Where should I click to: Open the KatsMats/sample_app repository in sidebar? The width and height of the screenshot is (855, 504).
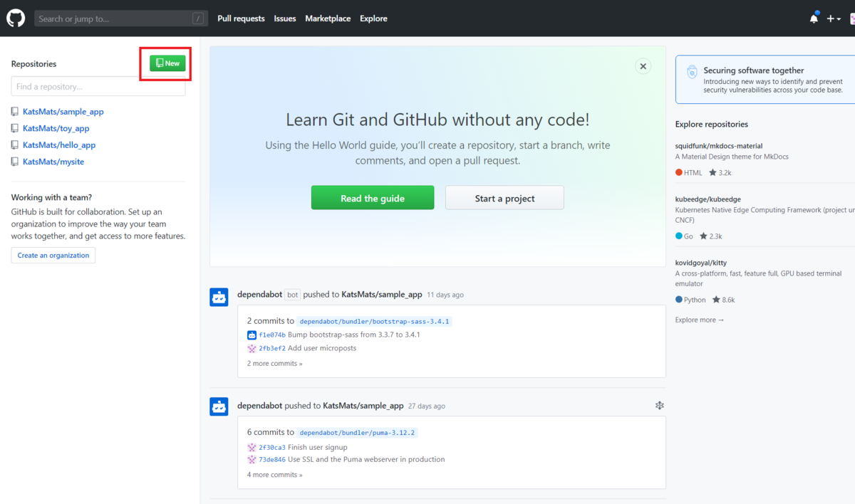(63, 112)
